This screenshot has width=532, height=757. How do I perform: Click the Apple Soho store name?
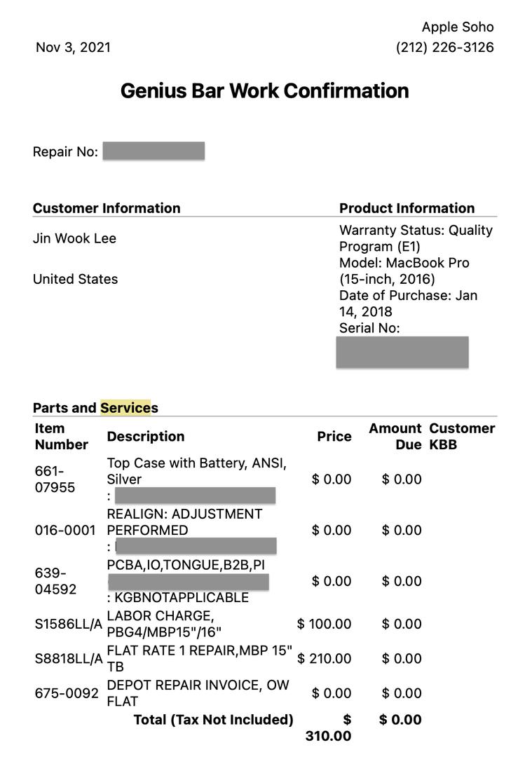pyautogui.click(x=457, y=27)
